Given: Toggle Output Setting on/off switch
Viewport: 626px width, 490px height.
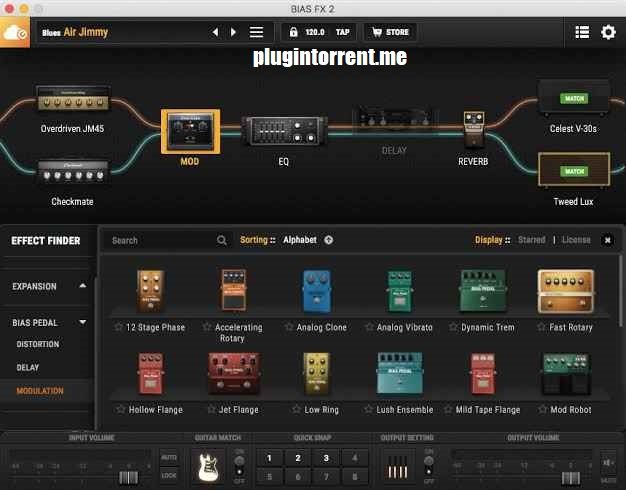Looking at the screenshot, I should pyautogui.click(x=429, y=466).
